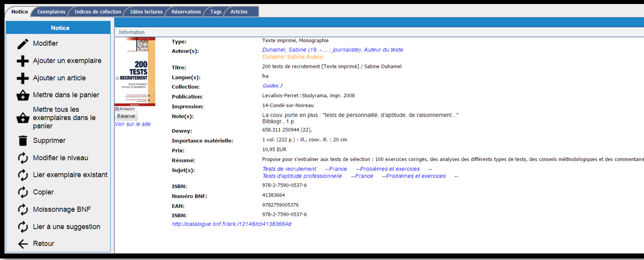Click the refresh icon for Lier à une suggestion
This screenshot has height=260, width=644.
pyautogui.click(x=23, y=227)
